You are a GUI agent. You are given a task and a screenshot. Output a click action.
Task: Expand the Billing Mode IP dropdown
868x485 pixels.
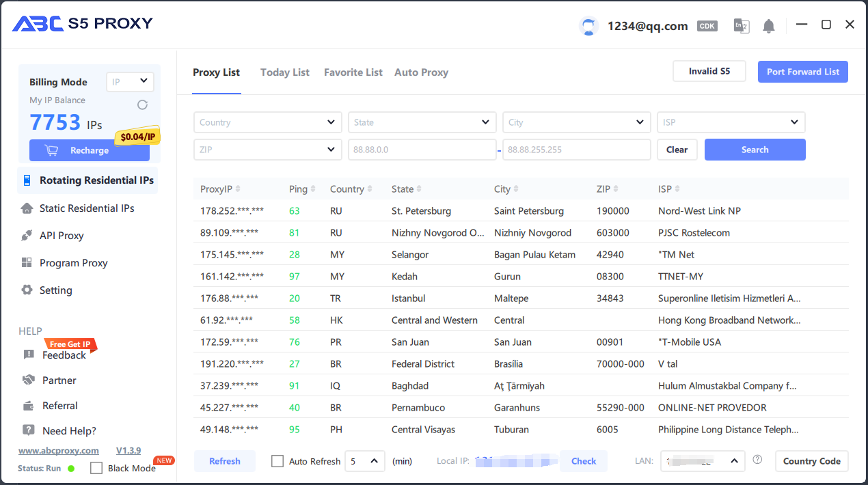coord(130,81)
